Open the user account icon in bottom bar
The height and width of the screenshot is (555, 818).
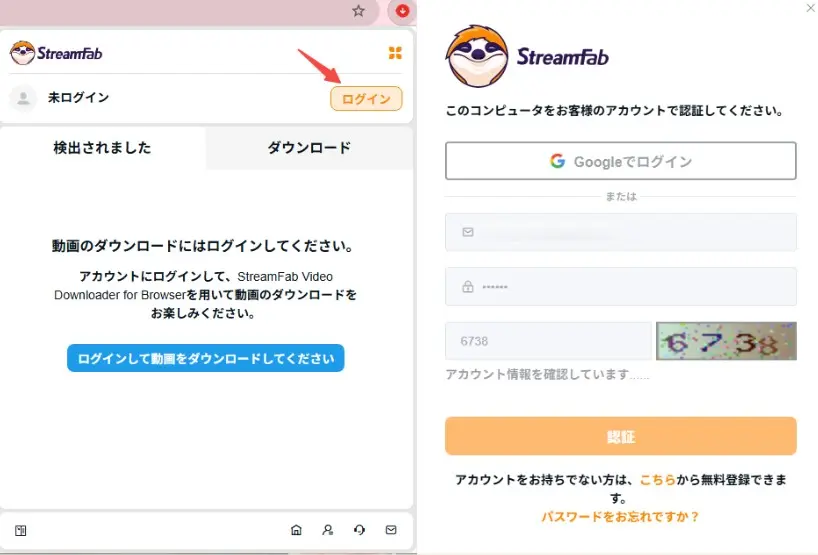click(328, 530)
